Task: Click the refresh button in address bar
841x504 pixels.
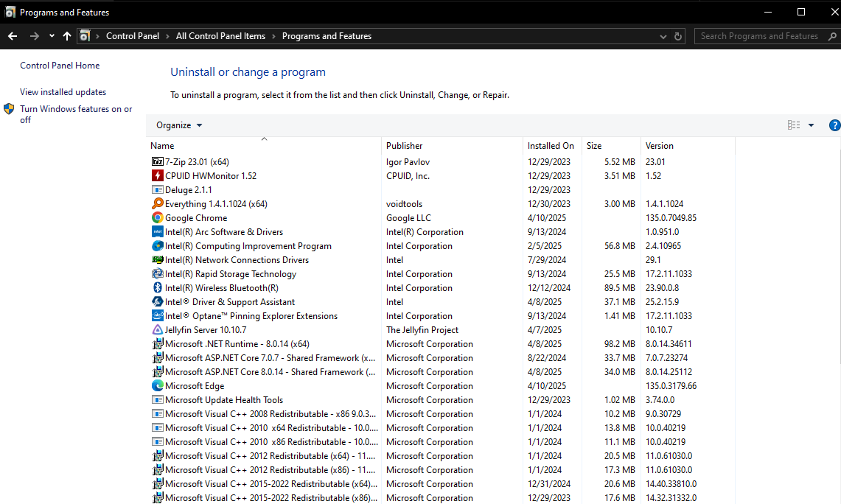Action: pyautogui.click(x=679, y=36)
